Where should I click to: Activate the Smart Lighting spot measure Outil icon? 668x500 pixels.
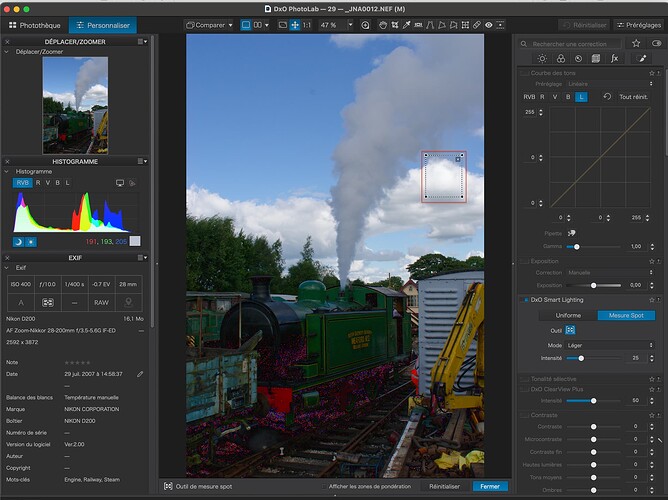(570, 329)
